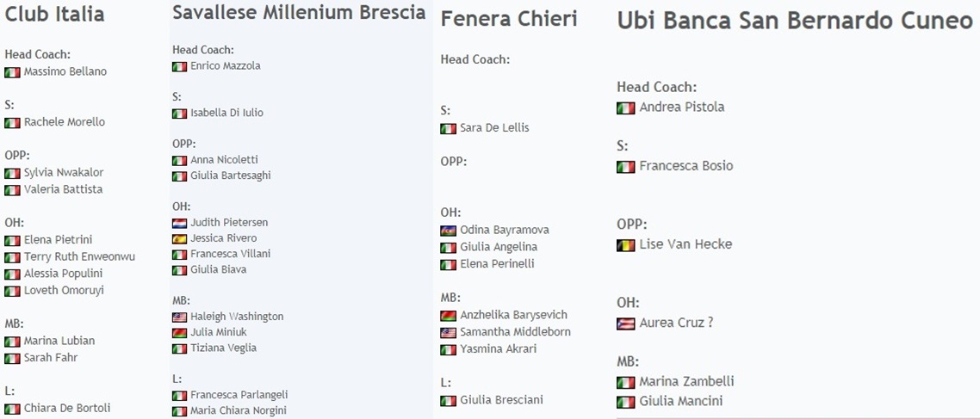Click the Netherlands flag beside Judith Pietersen
The height and width of the screenshot is (419, 980).
pos(179,223)
